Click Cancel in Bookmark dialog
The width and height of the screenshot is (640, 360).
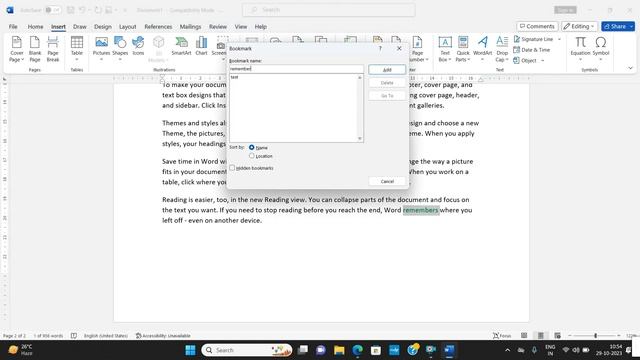tap(387, 181)
